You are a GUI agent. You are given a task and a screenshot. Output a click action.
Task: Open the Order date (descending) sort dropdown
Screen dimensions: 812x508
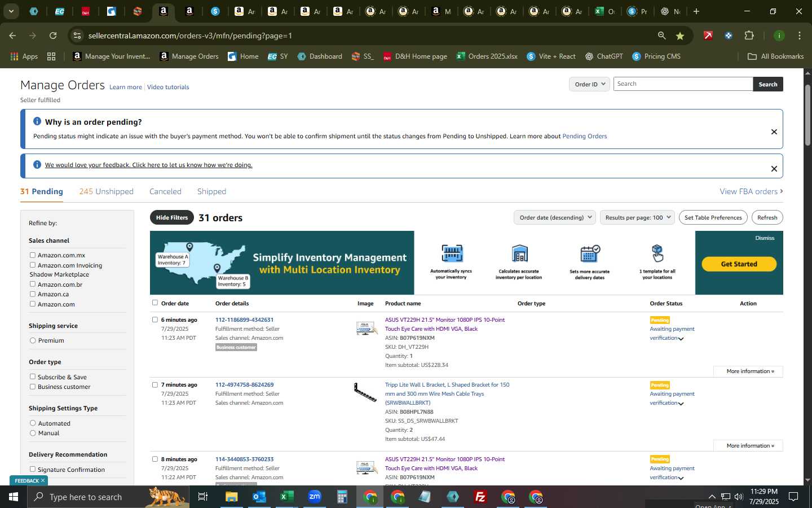click(x=555, y=217)
